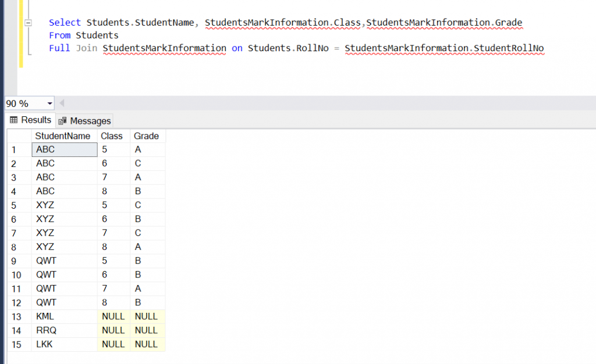
Task: Click the left arrow of the horizontal scrollbar
Action: [63, 104]
